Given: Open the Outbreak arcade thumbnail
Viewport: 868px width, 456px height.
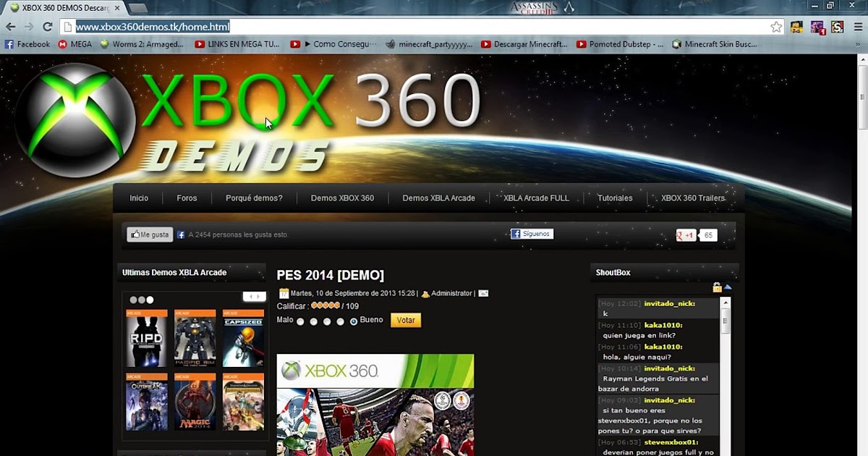Looking at the screenshot, I should coord(146,402).
